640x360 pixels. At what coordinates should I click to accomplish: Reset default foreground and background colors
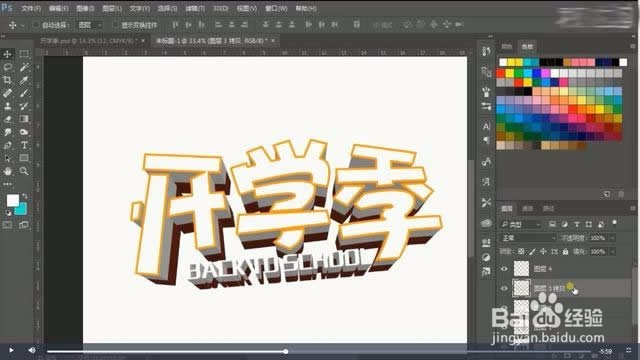[8, 213]
